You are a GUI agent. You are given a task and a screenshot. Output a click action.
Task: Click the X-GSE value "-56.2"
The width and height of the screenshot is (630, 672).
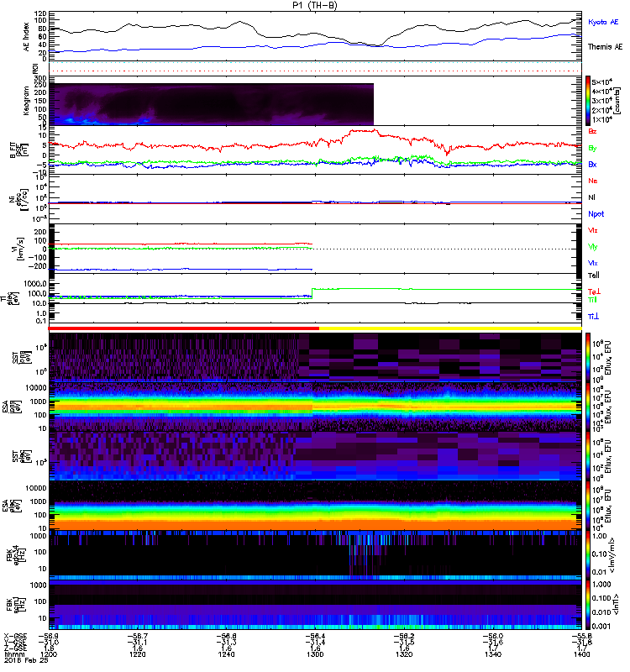point(404,637)
